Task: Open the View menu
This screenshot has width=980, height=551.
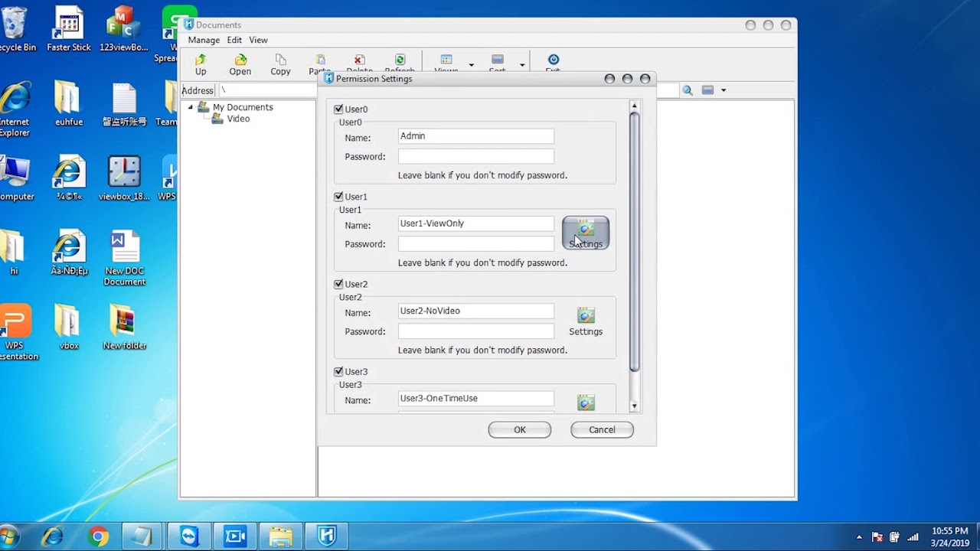Action: coord(258,40)
